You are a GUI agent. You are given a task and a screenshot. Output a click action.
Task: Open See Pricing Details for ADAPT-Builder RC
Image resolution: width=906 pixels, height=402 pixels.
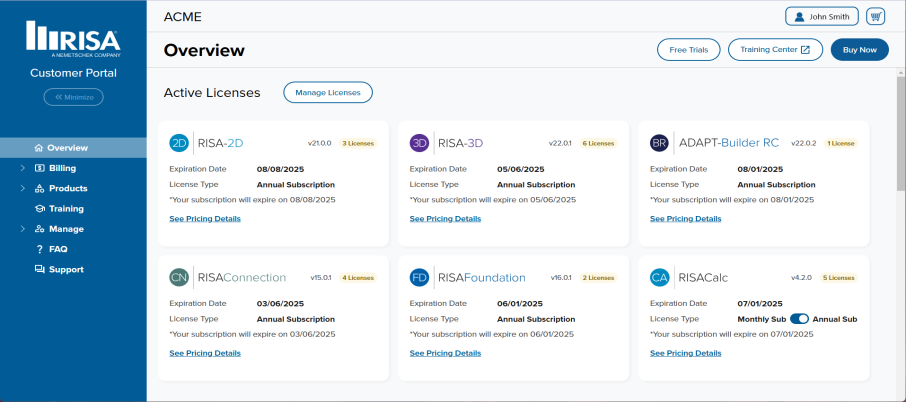click(x=685, y=219)
